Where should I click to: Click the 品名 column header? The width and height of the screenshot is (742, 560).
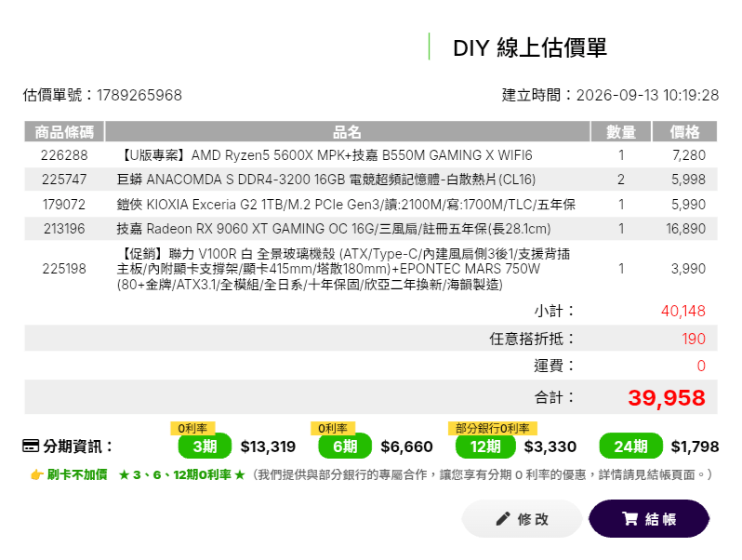click(348, 131)
